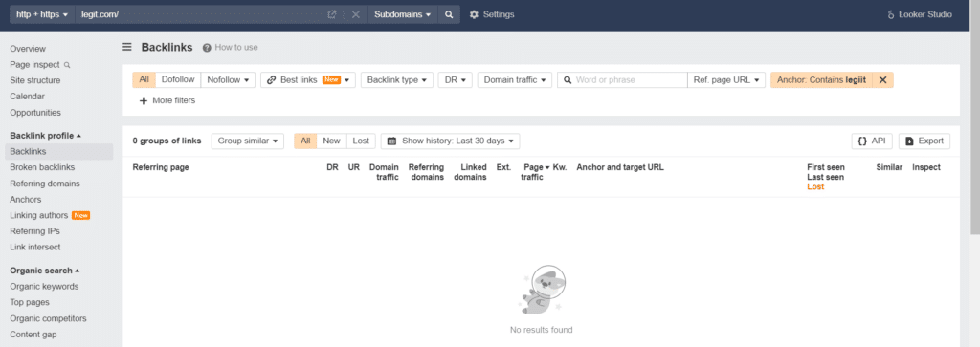Sort by Last seen header
Image resolution: width=980 pixels, height=347 pixels.
click(826, 177)
